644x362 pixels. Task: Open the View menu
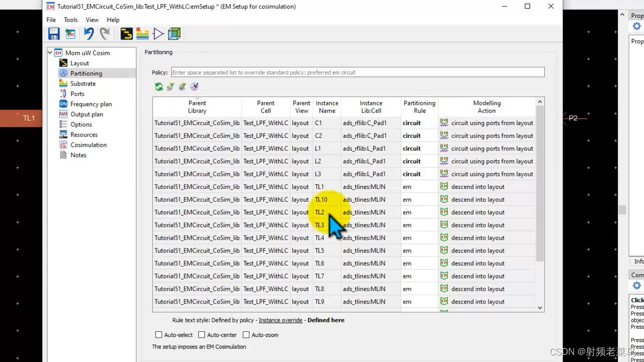tap(92, 20)
